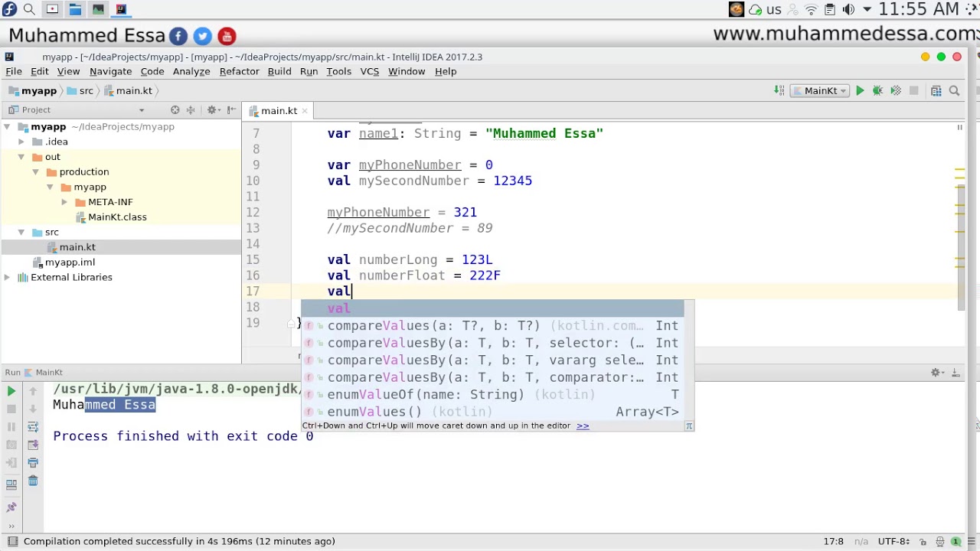Clear console with trash can icon
The height and width of the screenshot is (551, 980).
click(33, 481)
